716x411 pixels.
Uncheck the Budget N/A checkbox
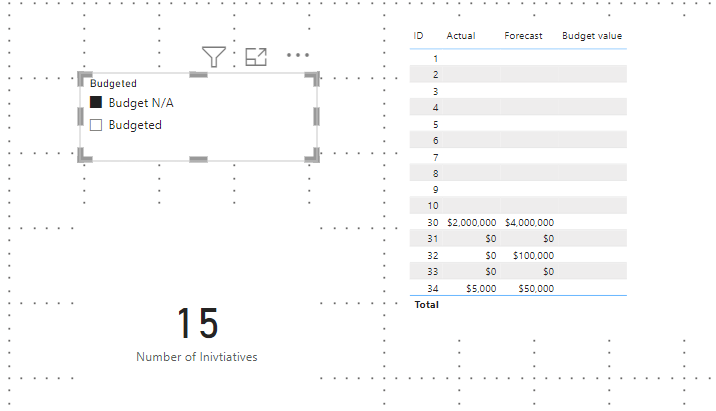tap(96, 102)
